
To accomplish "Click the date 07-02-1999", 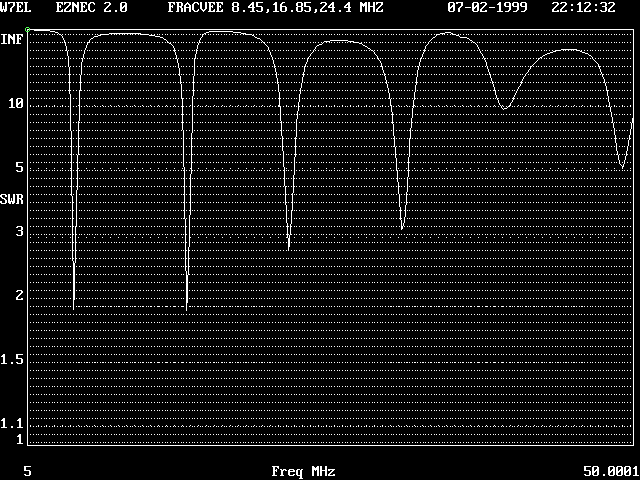I will [x=487, y=8].
